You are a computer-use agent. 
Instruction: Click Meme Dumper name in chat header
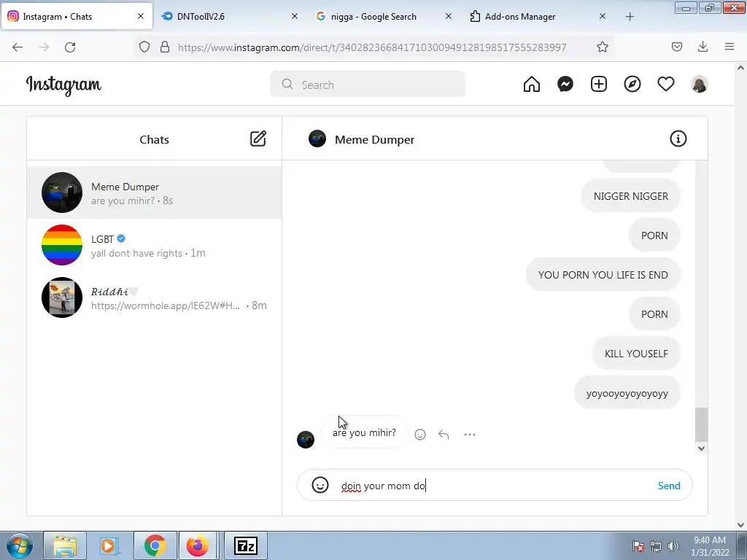[374, 139]
